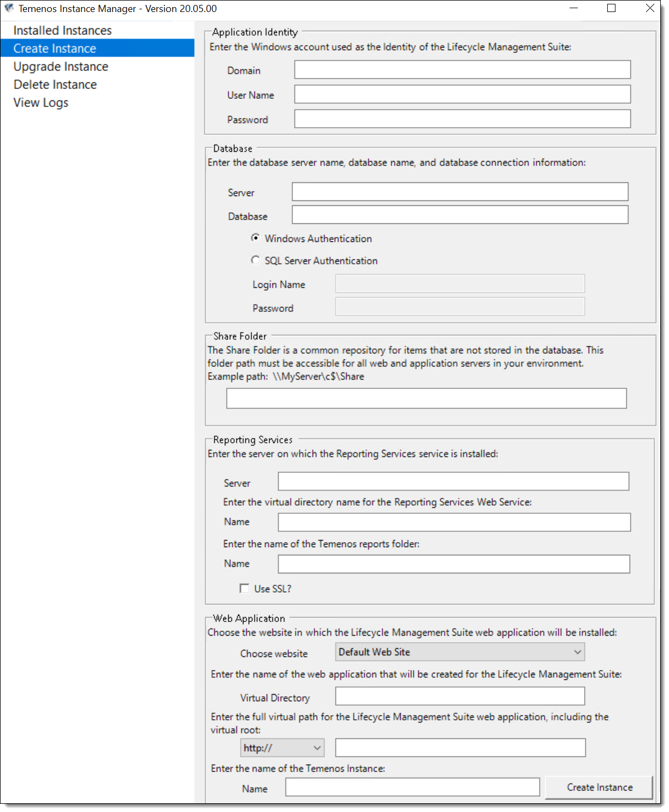Click the Temenos app icon in title bar
The height and width of the screenshot is (812, 669).
[9, 8]
